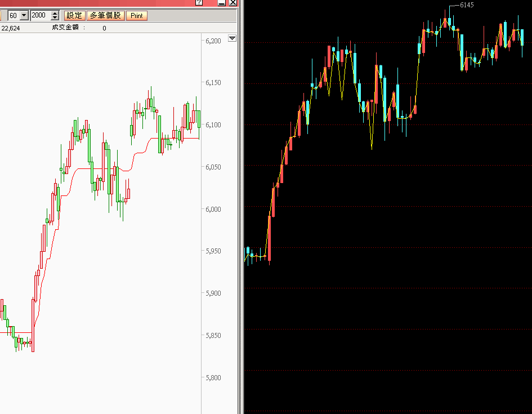Click the period field showing 60

point(14,16)
